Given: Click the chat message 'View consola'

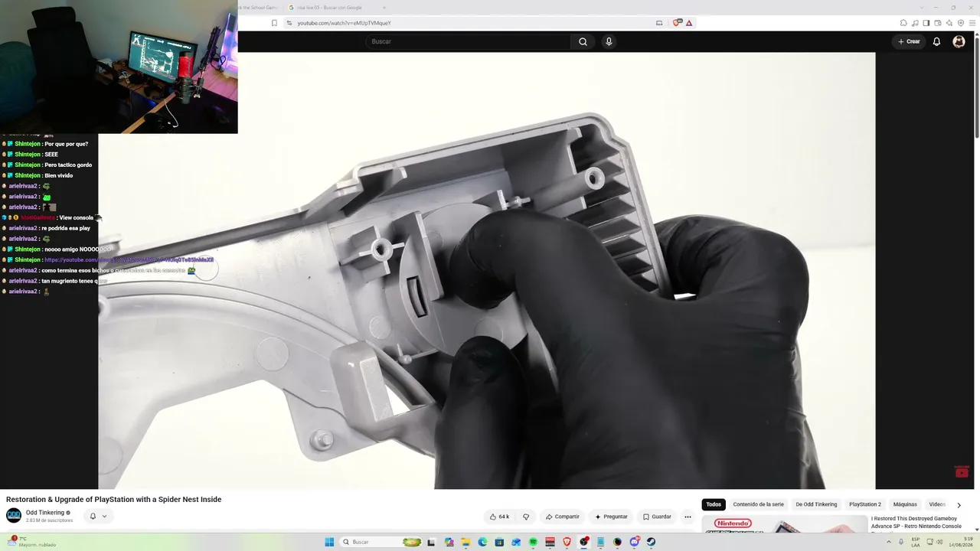Looking at the screenshot, I should click(76, 217).
